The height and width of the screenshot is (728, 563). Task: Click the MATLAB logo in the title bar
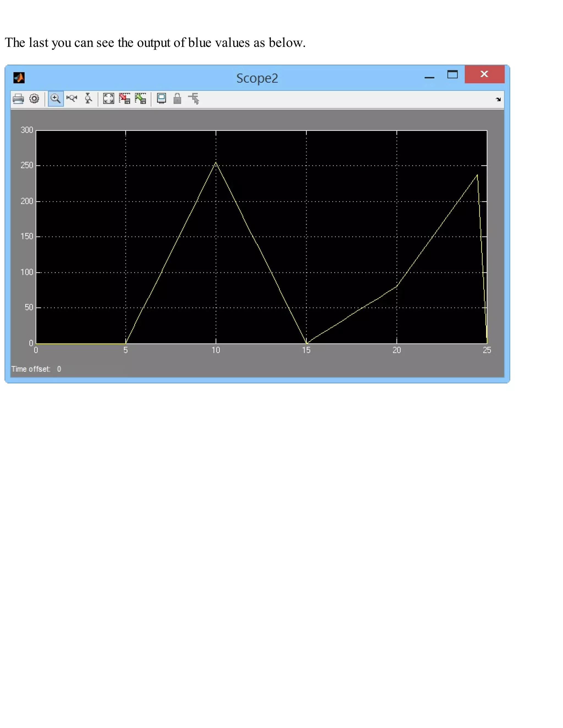19,78
